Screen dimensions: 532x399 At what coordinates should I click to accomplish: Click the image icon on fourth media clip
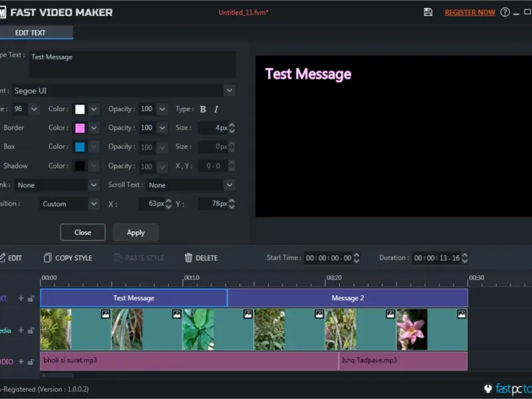319,314
